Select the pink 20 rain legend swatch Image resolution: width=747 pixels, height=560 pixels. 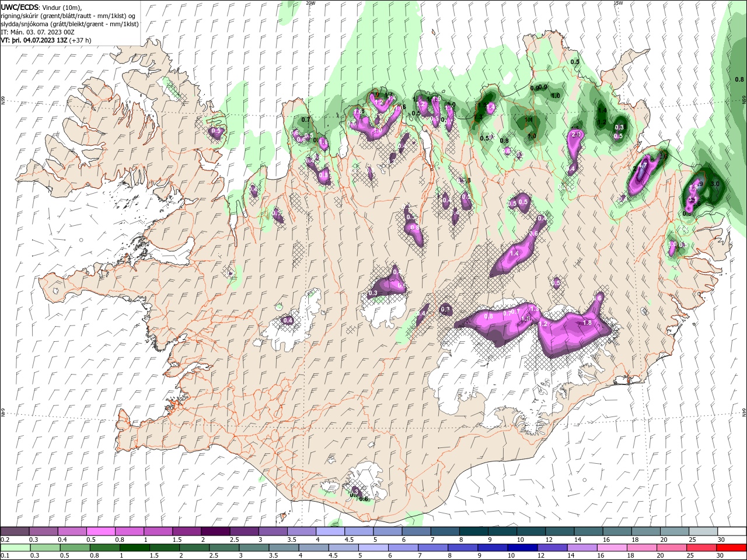click(671, 548)
